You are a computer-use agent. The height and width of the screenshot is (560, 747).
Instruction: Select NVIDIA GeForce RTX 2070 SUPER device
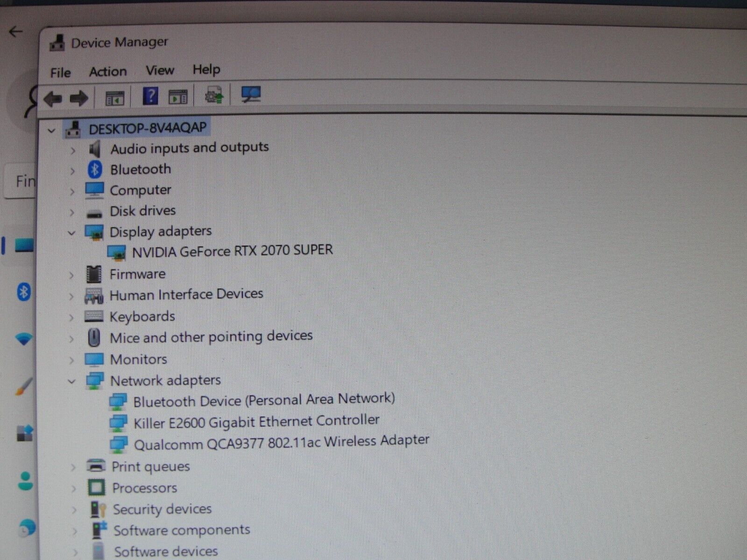click(233, 251)
